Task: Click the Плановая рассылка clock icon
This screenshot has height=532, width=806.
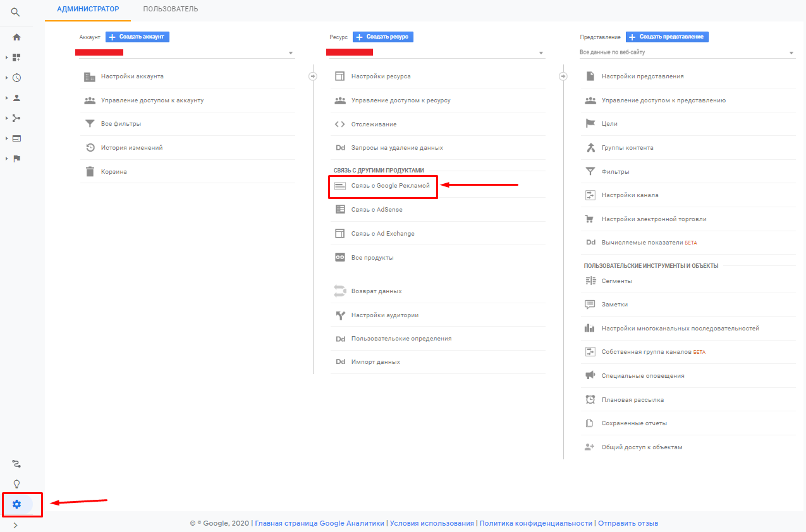Action: click(590, 399)
